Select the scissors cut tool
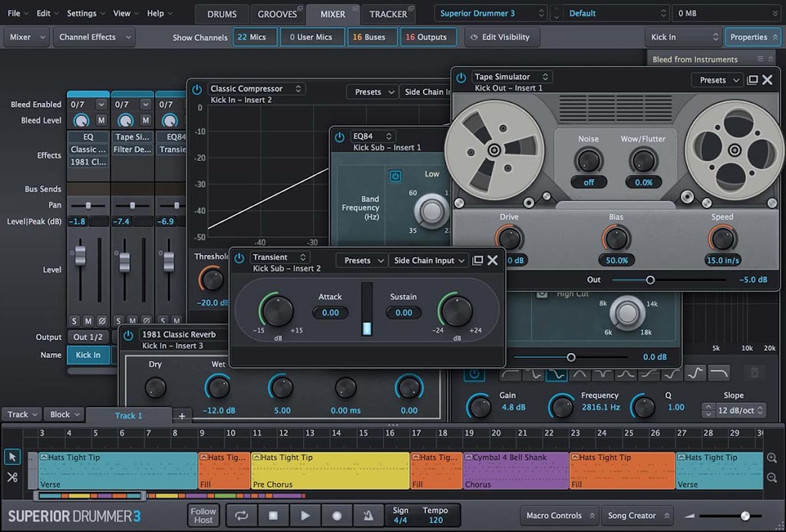This screenshot has width=786, height=532. 12,477
